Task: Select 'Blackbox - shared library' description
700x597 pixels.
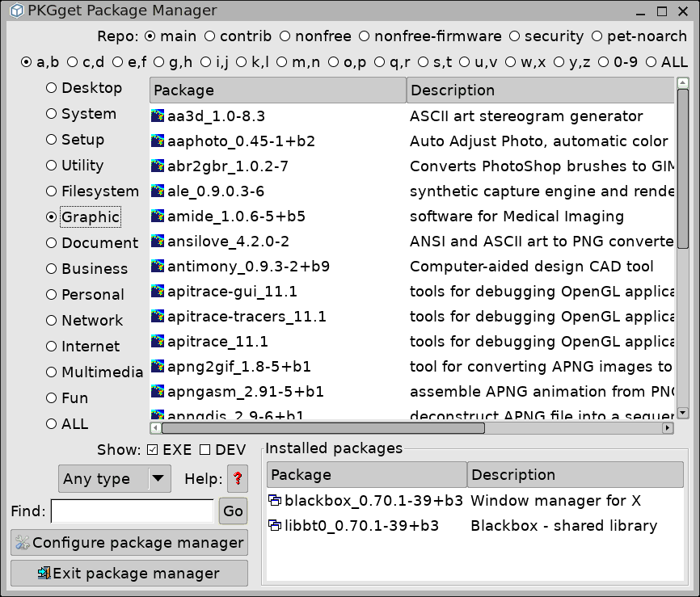Action: coord(564,525)
